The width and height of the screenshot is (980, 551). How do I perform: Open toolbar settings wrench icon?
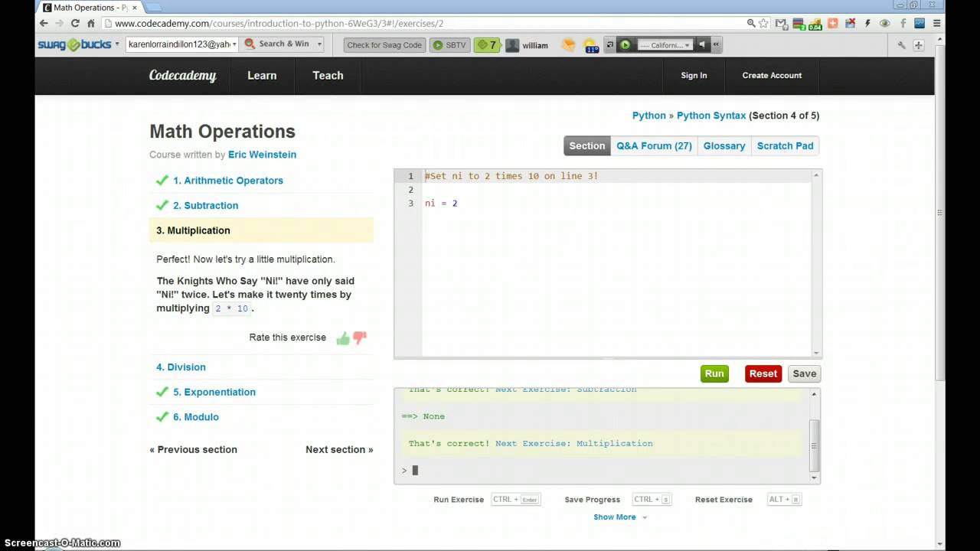901,45
